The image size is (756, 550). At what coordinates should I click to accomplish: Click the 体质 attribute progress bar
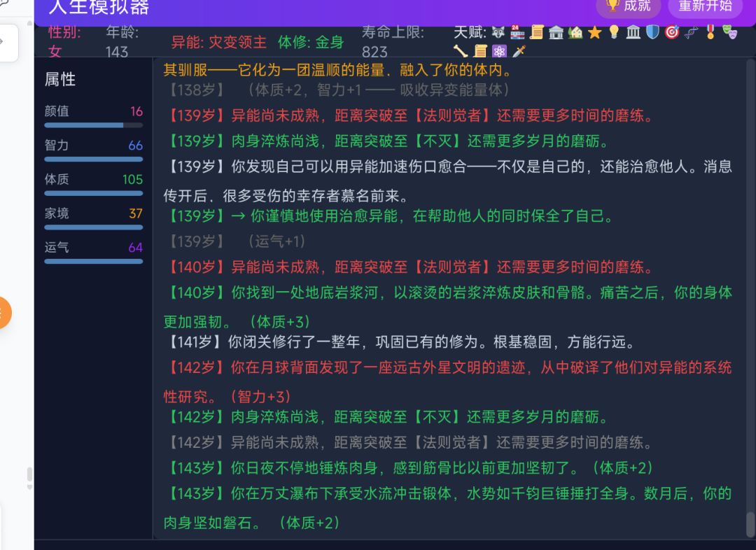coord(94,193)
